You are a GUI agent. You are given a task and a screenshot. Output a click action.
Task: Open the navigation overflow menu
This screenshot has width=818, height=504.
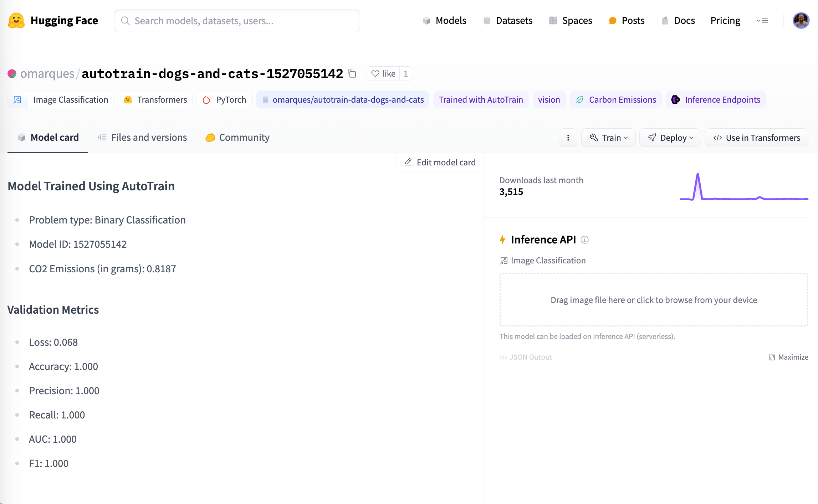pos(762,21)
